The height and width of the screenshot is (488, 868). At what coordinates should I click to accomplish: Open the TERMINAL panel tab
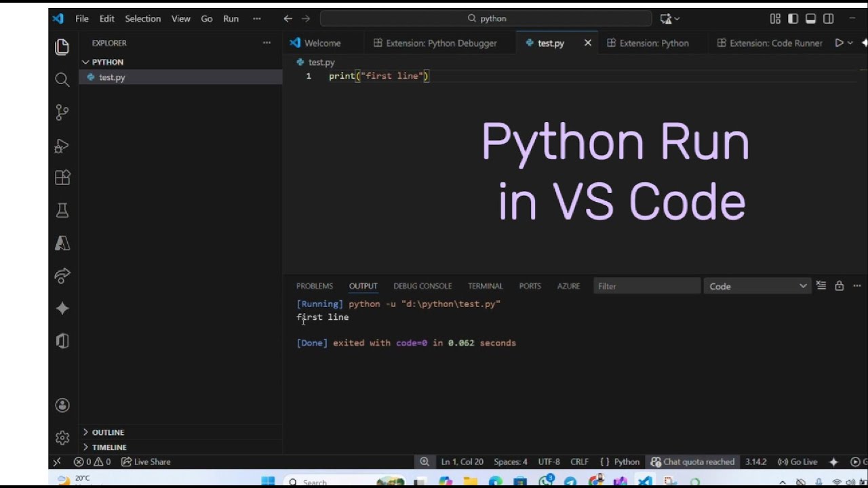486,286
